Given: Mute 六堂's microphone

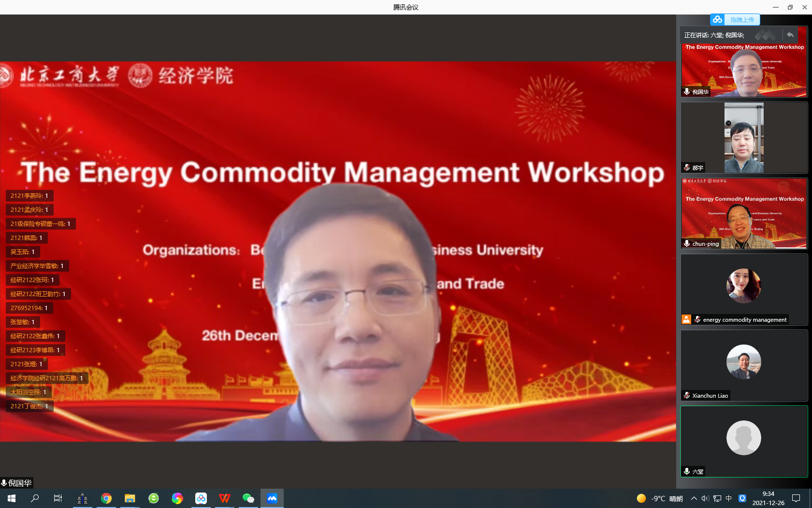Looking at the screenshot, I should tap(686, 471).
